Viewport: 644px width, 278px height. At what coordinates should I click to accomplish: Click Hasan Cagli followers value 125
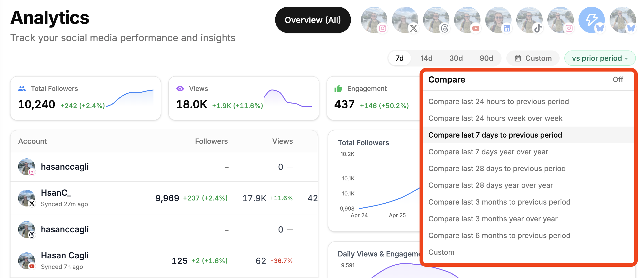coord(180,261)
